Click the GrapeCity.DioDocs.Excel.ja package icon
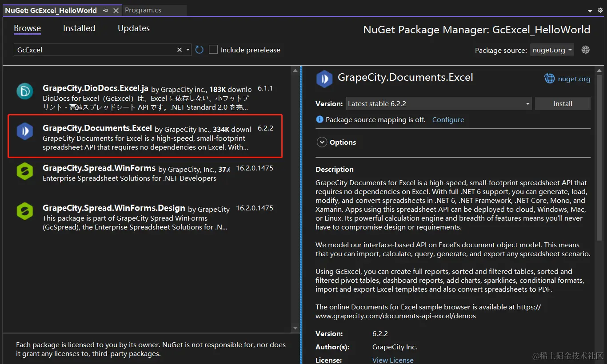The image size is (607, 364). (25, 91)
